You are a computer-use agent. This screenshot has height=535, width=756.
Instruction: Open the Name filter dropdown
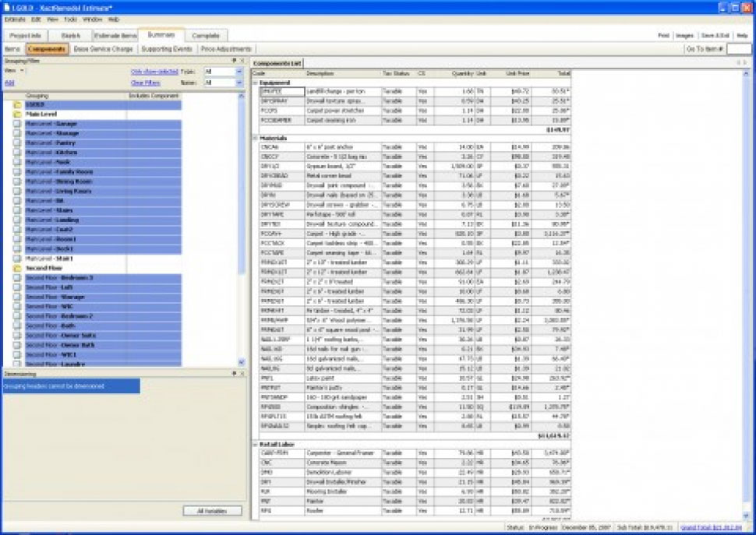(x=239, y=83)
